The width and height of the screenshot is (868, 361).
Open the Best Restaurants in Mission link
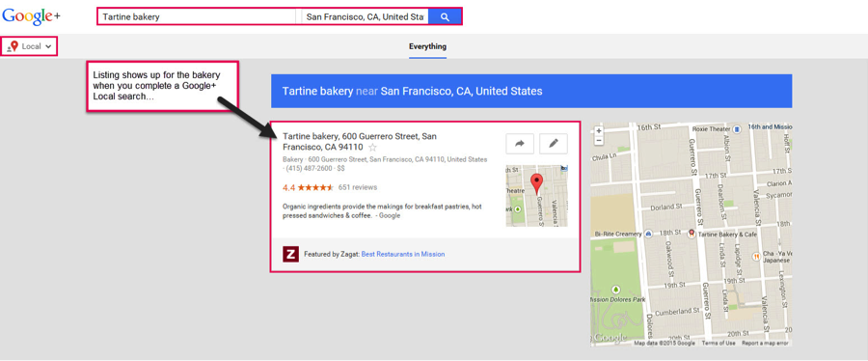[403, 254]
